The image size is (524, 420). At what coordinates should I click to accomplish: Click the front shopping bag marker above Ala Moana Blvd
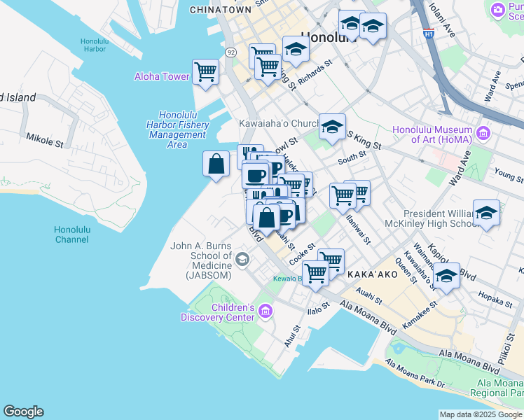[x=266, y=217]
